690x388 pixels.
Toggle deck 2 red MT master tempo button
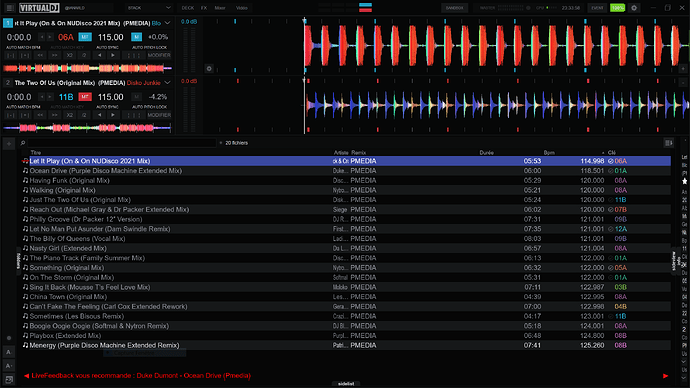coord(85,97)
